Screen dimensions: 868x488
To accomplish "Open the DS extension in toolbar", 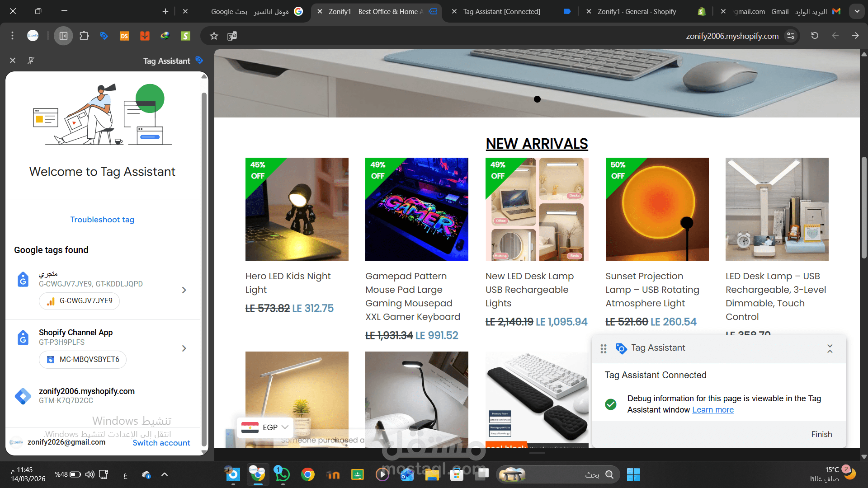I will point(124,36).
